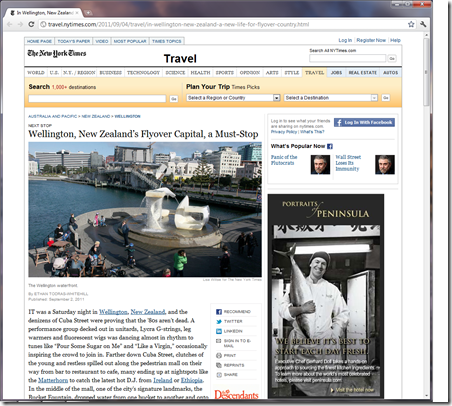
Task: Select REAL ESTATE section
Action: [362, 73]
